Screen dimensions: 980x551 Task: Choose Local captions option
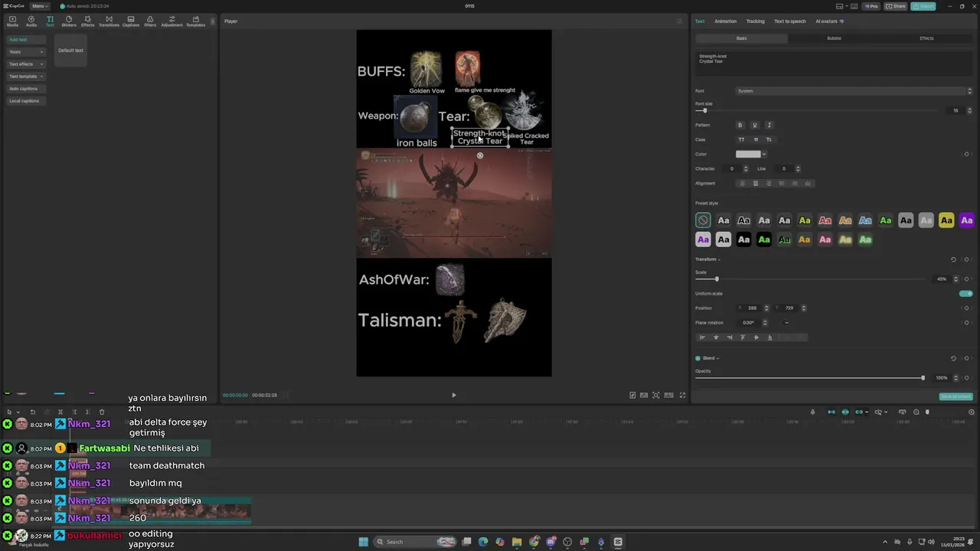coord(26,101)
